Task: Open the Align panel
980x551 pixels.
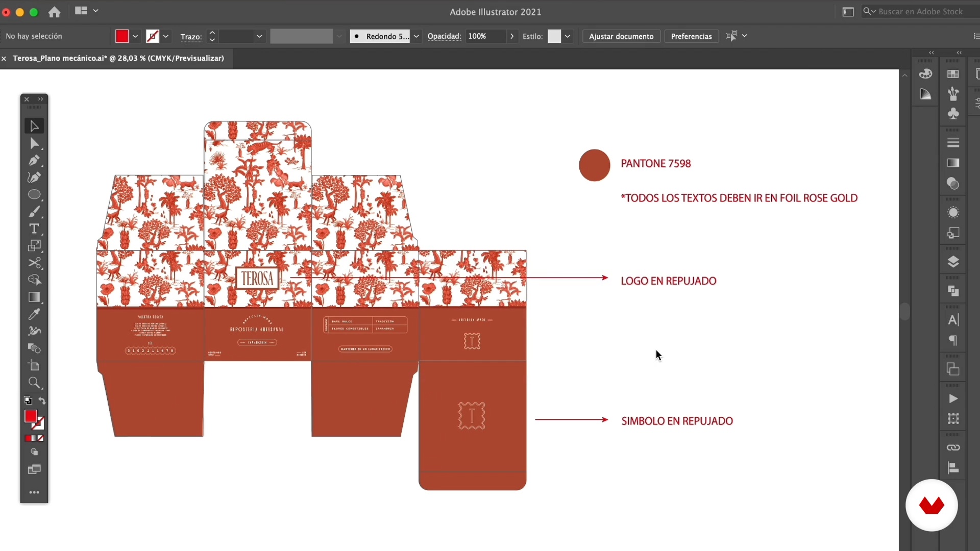Action: click(953, 468)
